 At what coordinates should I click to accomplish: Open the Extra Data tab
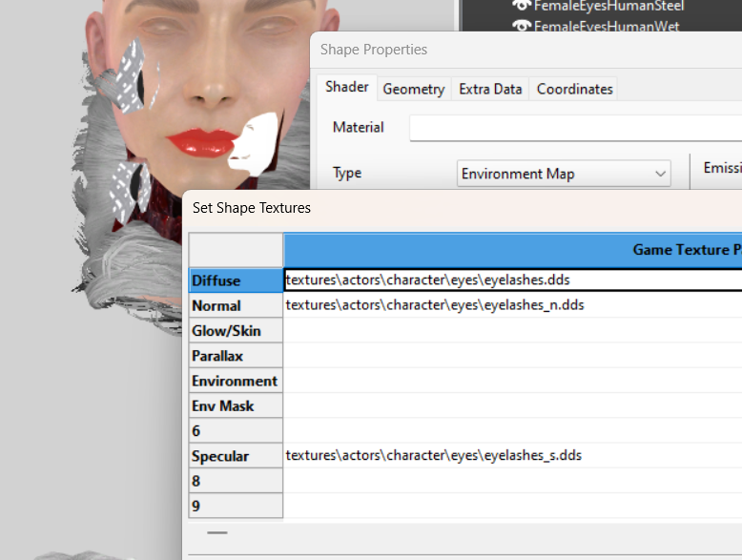coord(490,89)
